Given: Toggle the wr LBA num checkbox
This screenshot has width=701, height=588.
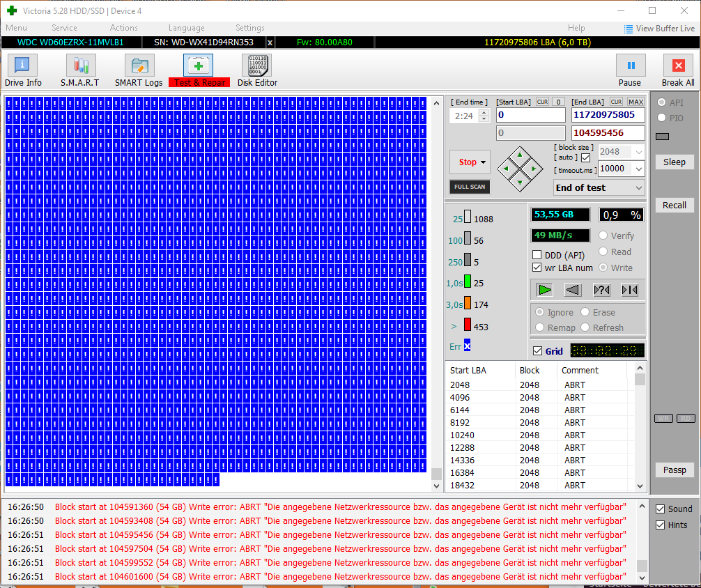Looking at the screenshot, I should pyautogui.click(x=537, y=268).
